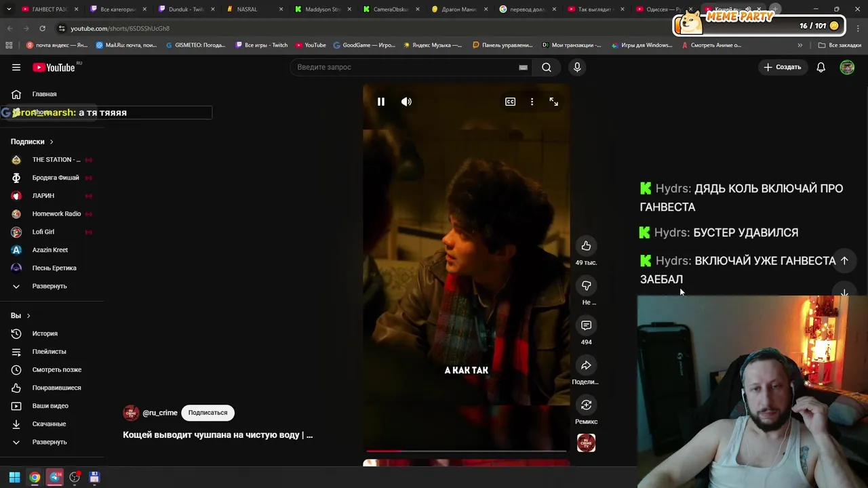Open the GISMETEO bookmark
The image size is (868, 488).
[x=195, y=45]
